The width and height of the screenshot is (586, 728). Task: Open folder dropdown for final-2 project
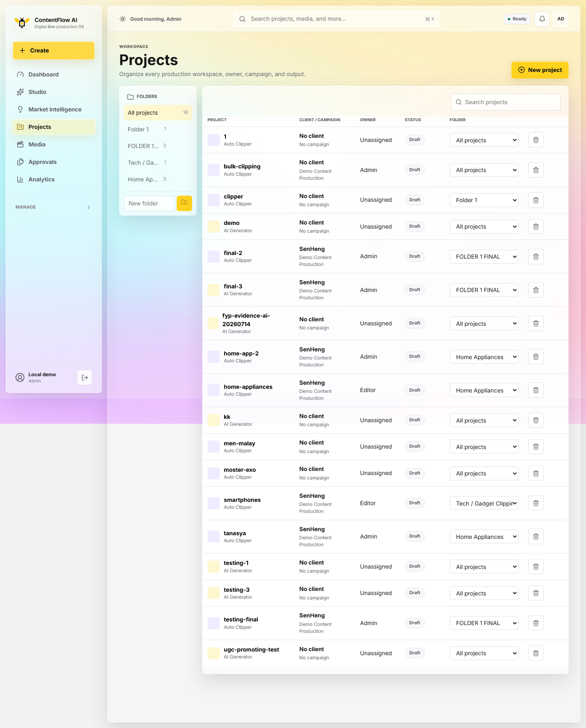(484, 257)
